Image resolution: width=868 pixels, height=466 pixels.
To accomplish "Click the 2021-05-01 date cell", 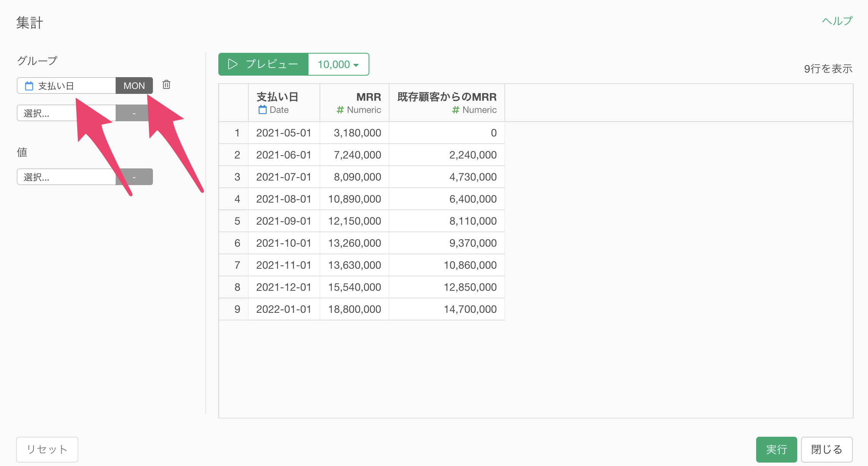I will 284,133.
